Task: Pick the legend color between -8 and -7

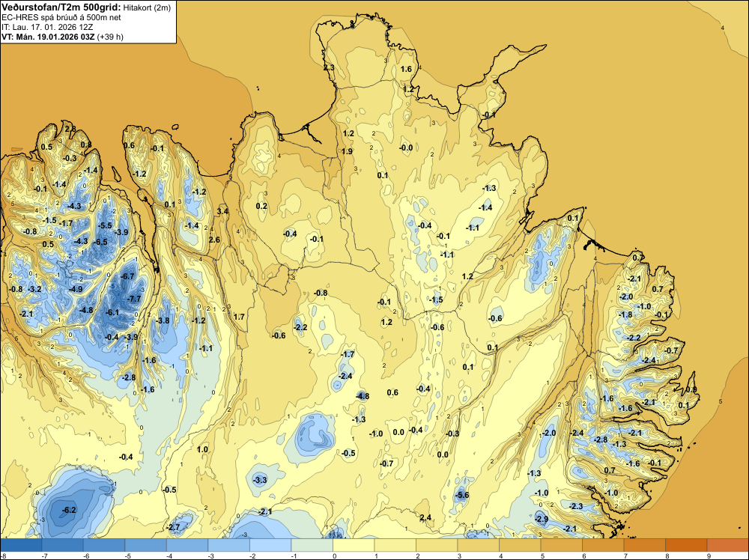Action: pos(21,545)
